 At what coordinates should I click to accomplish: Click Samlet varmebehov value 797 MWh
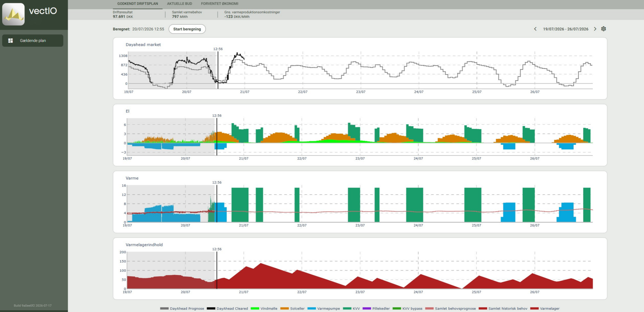point(180,17)
